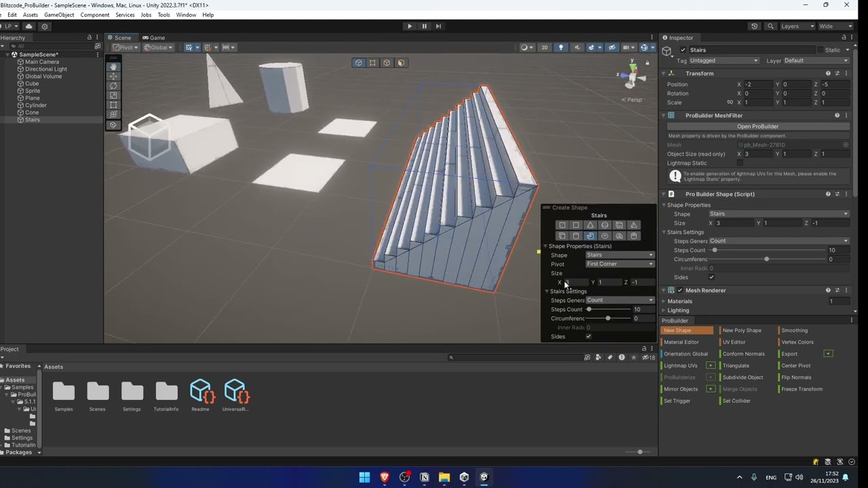Toggle Sides checkbox in Inspector
The height and width of the screenshot is (488, 868).
pyautogui.click(x=711, y=277)
